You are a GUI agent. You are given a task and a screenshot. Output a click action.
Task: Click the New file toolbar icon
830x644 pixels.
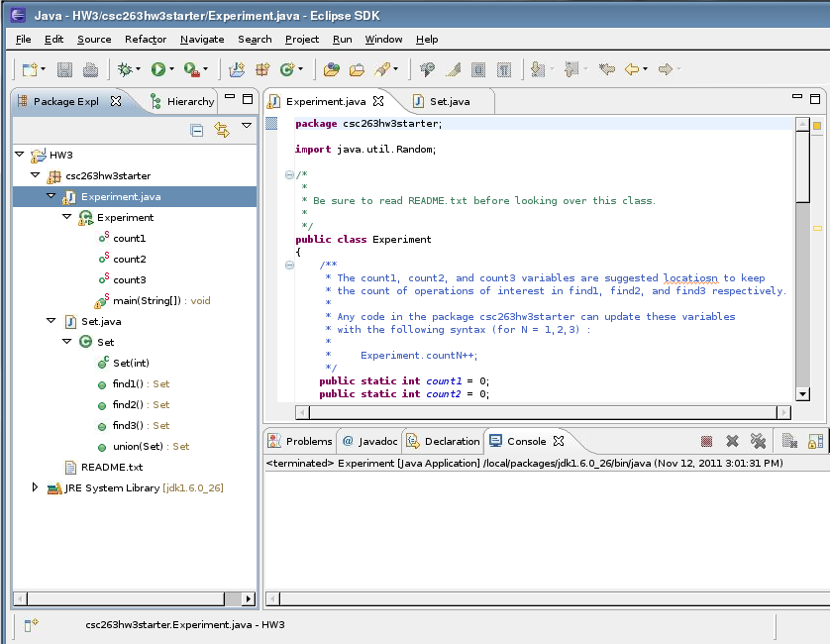pos(30,69)
